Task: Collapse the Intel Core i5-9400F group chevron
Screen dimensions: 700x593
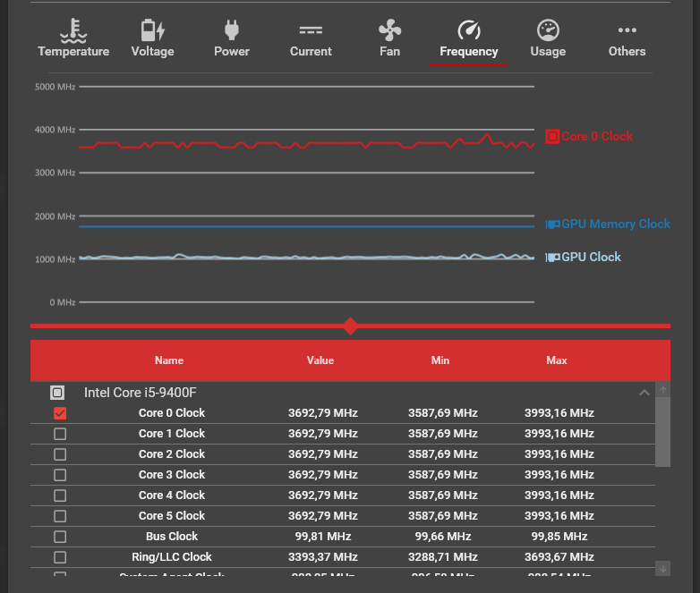Action: [x=644, y=393]
